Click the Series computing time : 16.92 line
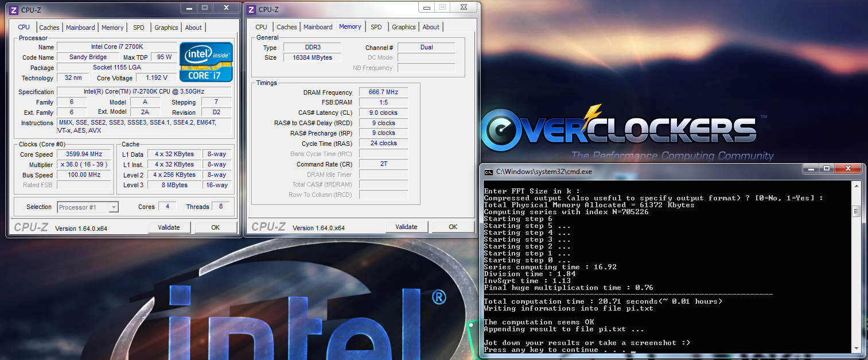Viewport: 868px width, 360px height. coord(550,267)
